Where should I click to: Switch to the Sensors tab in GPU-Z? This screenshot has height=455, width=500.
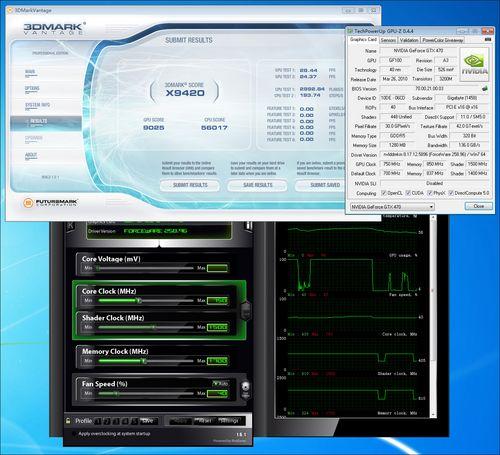(388, 40)
